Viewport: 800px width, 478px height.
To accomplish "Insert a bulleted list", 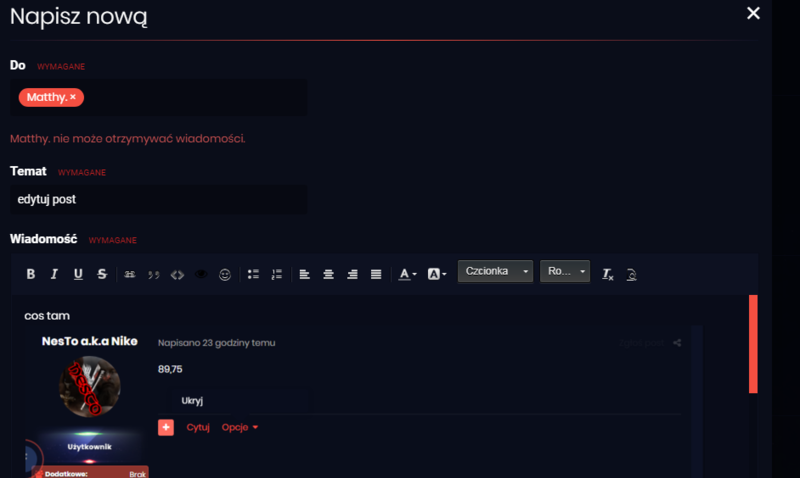I will point(253,274).
